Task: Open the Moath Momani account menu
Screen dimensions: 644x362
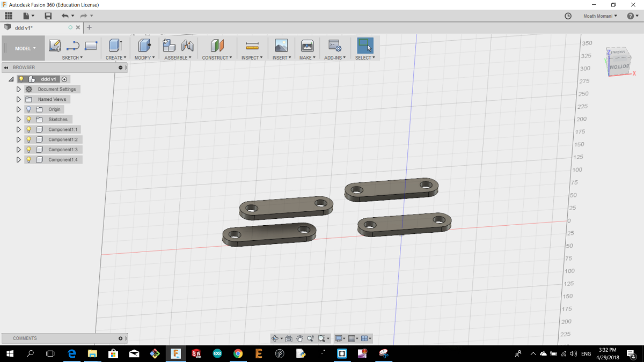Action: tap(600, 16)
